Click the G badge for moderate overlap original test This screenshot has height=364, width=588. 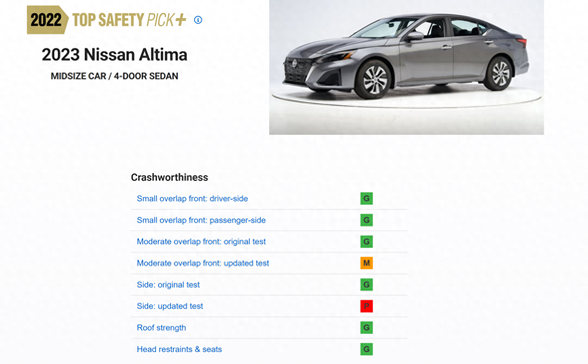point(367,242)
